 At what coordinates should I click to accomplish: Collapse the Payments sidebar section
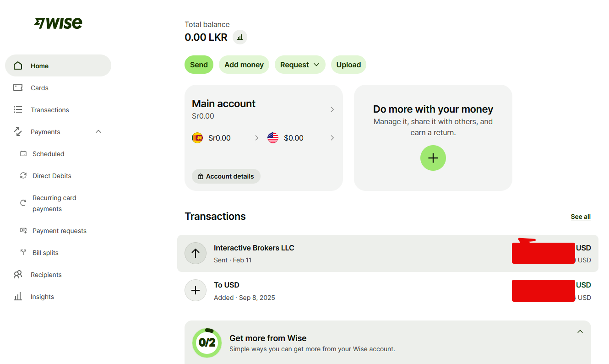pos(98,132)
